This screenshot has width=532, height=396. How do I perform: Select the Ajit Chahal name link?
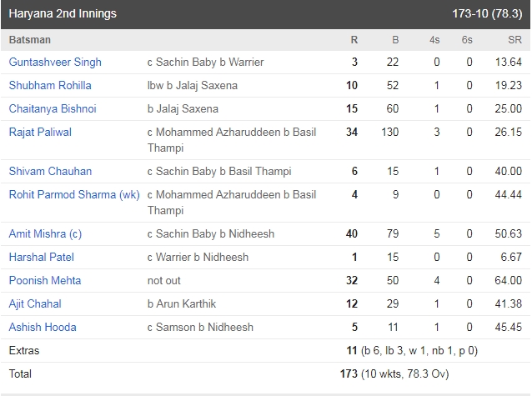[35, 304]
